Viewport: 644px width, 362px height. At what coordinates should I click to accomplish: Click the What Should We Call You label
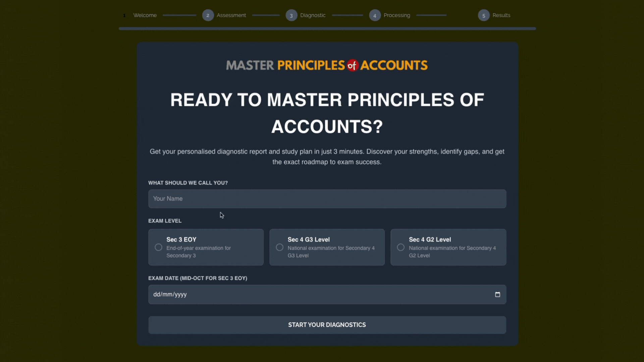pos(188,183)
